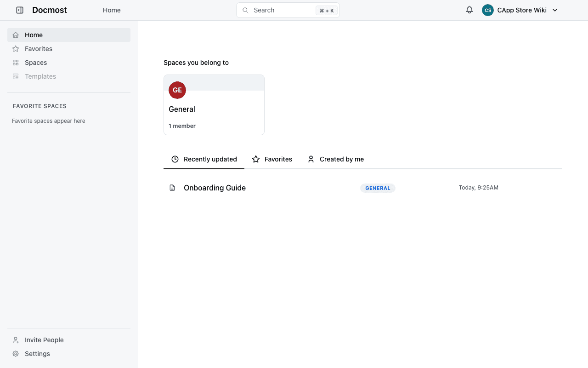Open Settings from the sidebar
Screen dimensions: 588x368
[x=69, y=354]
